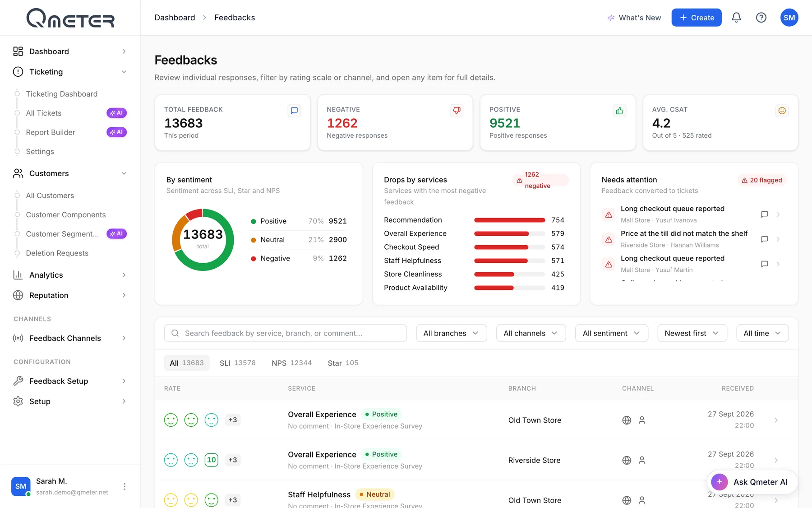Image resolution: width=812 pixels, height=508 pixels.
Task: Click the Dashboard grid icon in sidebar
Action: [x=18, y=51]
